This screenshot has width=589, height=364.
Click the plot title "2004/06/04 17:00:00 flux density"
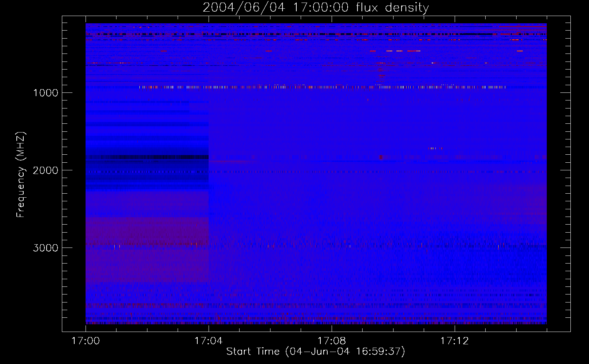pos(316,7)
